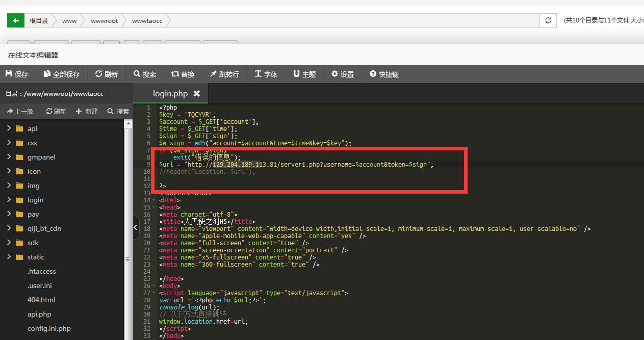Open the 替换 replace tool
Screen dimensions: 644x340
(183, 74)
